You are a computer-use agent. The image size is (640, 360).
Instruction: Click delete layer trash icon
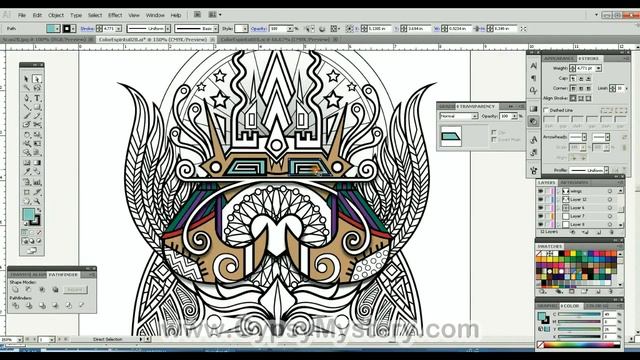pos(611,232)
